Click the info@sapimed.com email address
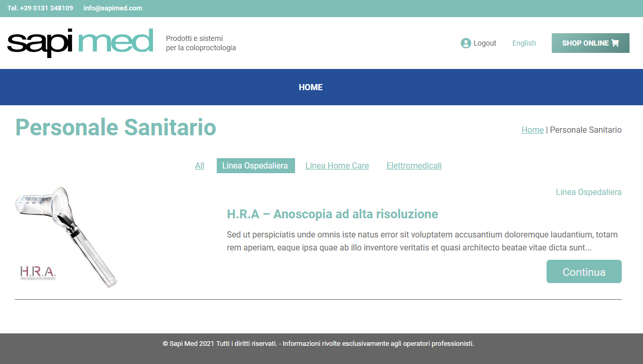643x364 pixels. [x=113, y=8]
